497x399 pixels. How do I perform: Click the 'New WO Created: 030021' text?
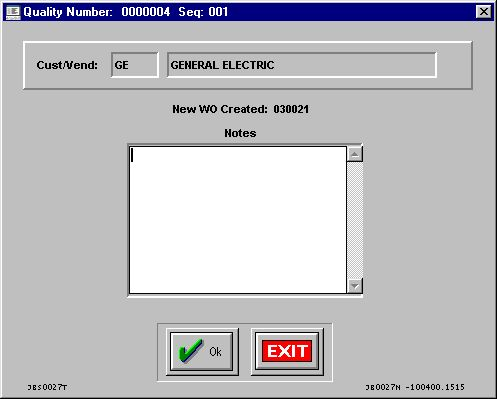(240, 109)
